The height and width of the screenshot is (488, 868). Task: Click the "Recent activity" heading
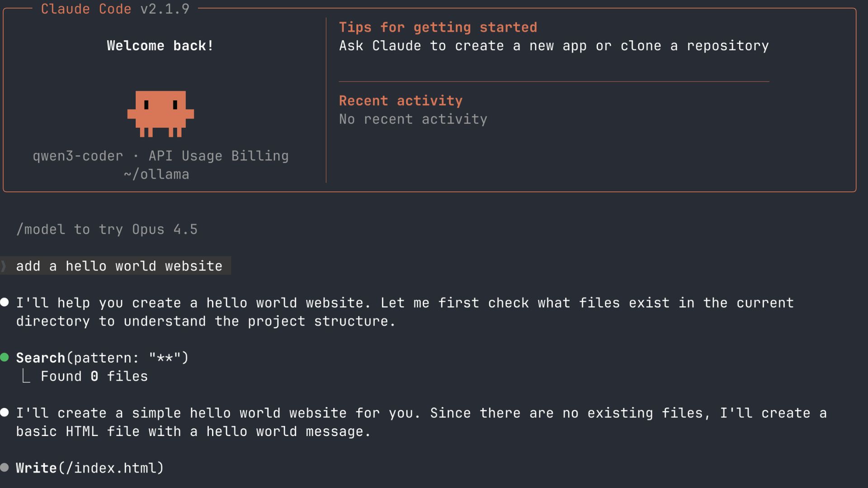401,100
